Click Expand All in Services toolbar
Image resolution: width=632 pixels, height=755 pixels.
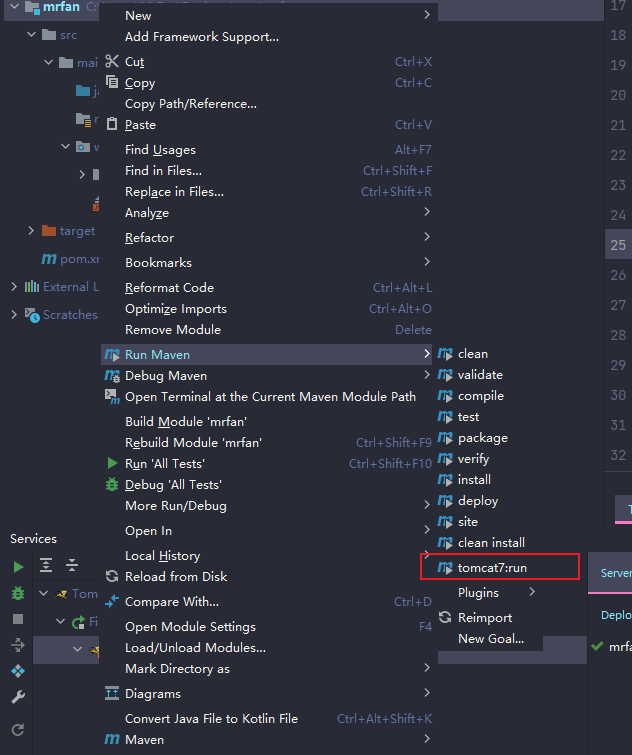[46, 565]
